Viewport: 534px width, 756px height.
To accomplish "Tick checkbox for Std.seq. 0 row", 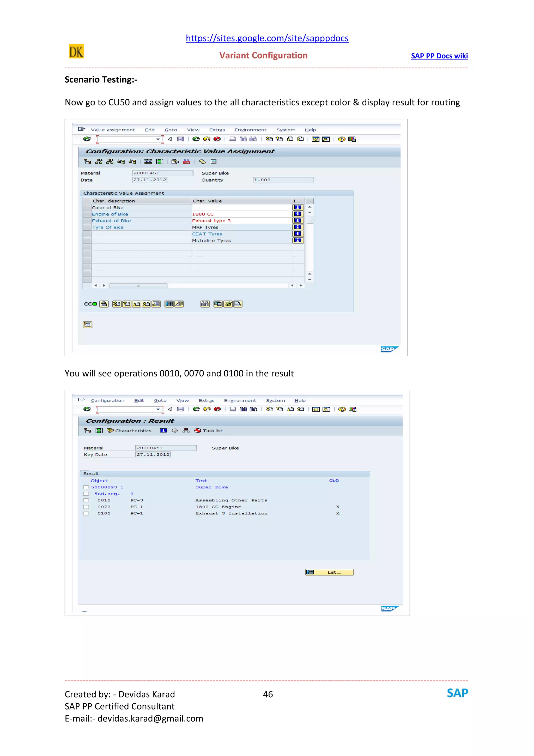I will 86,494.
